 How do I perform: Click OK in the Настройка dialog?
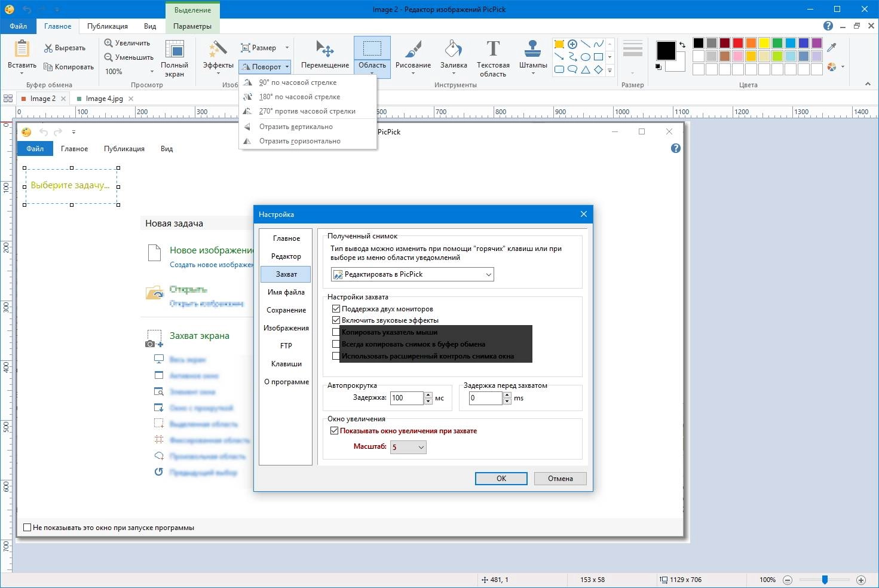coord(501,479)
